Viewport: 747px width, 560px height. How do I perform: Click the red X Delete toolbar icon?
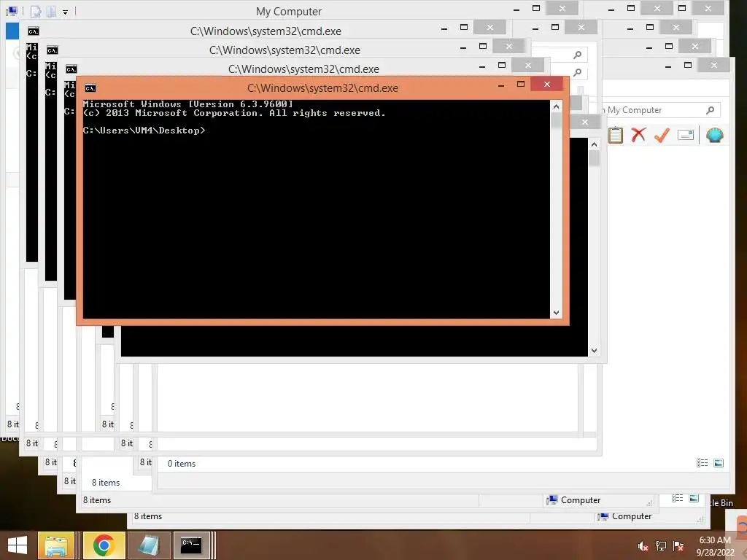coord(638,135)
